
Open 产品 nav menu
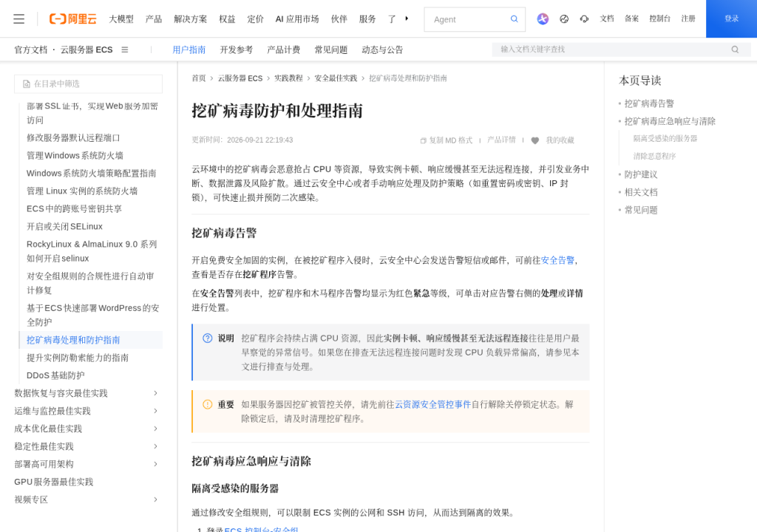[154, 18]
